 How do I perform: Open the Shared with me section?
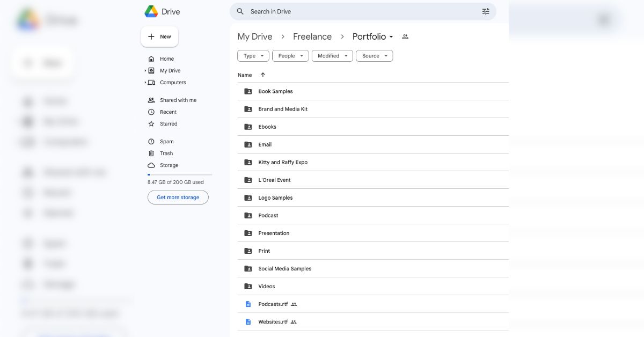pyautogui.click(x=178, y=100)
